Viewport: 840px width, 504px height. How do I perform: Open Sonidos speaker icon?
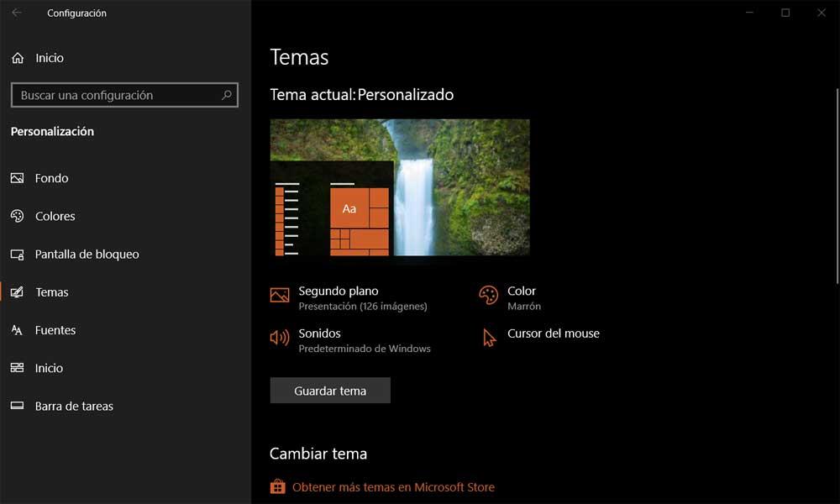click(x=280, y=338)
